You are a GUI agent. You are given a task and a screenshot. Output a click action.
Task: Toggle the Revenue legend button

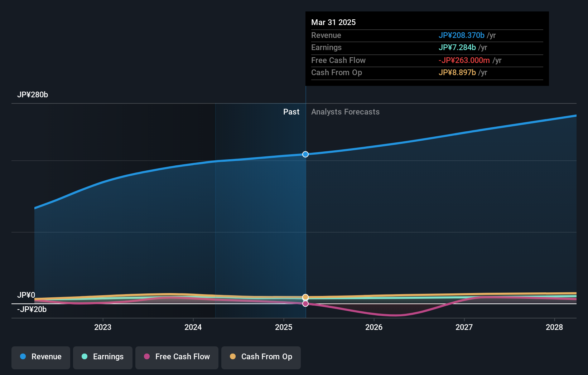click(x=41, y=357)
